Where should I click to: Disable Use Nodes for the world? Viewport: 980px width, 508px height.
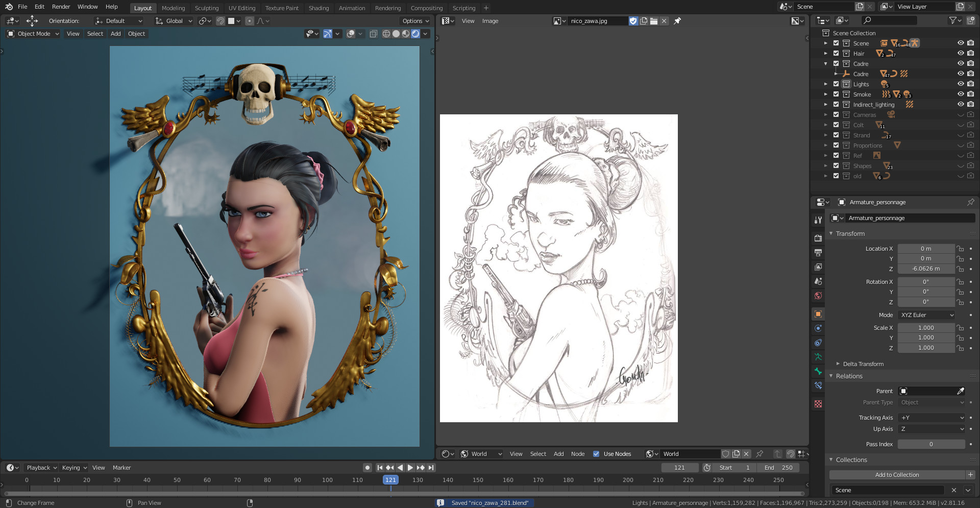coord(596,454)
